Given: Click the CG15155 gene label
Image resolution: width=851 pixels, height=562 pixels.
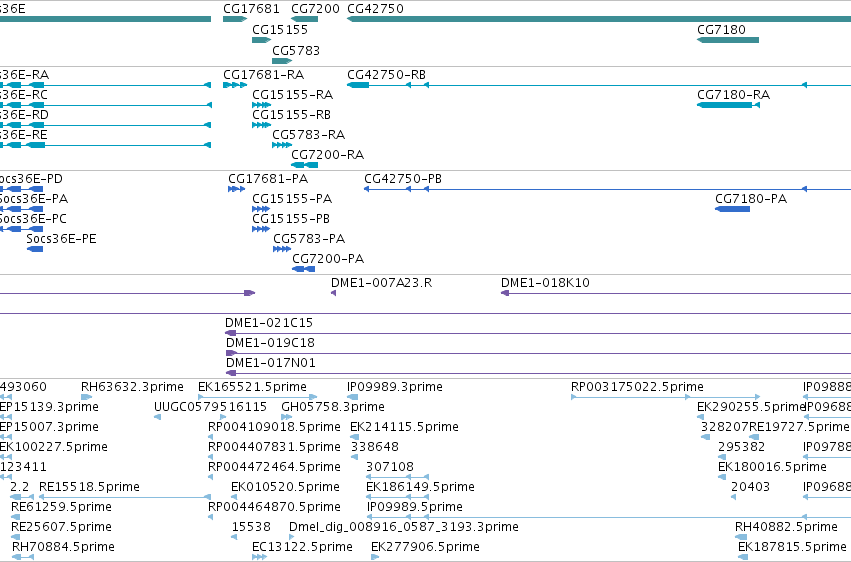Looking at the screenshot, I should 280,30.
